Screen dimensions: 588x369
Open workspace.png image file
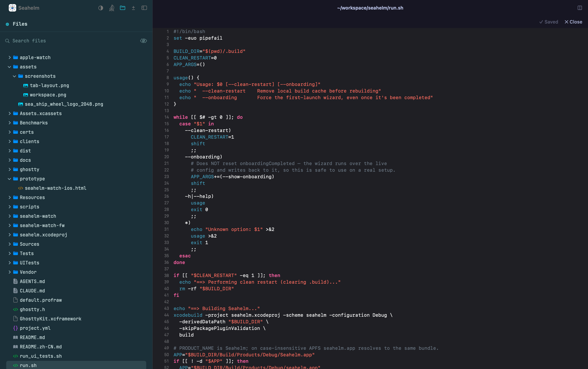tap(48, 95)
